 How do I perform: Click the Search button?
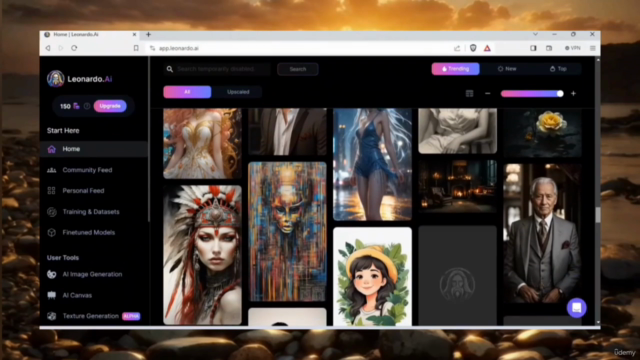click(298, 69)
